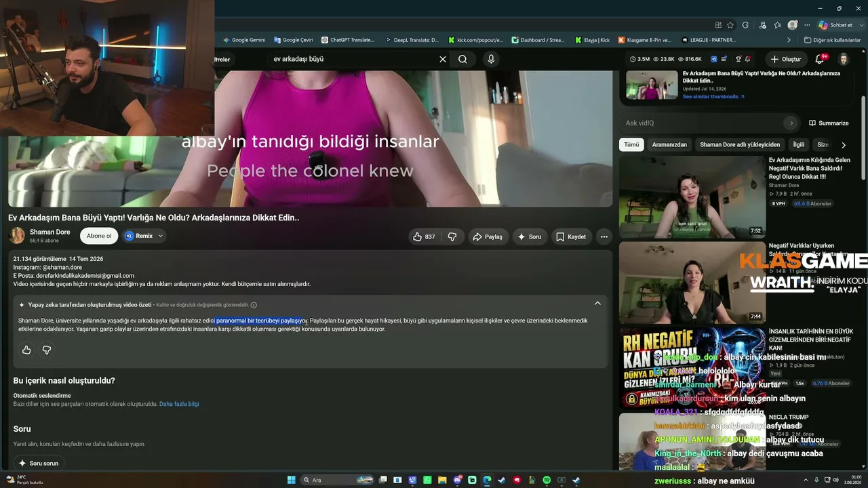The width and height of the screenshot is (868, 488).
Task: Open the Google Gemini bookmark
Action: 244,40
